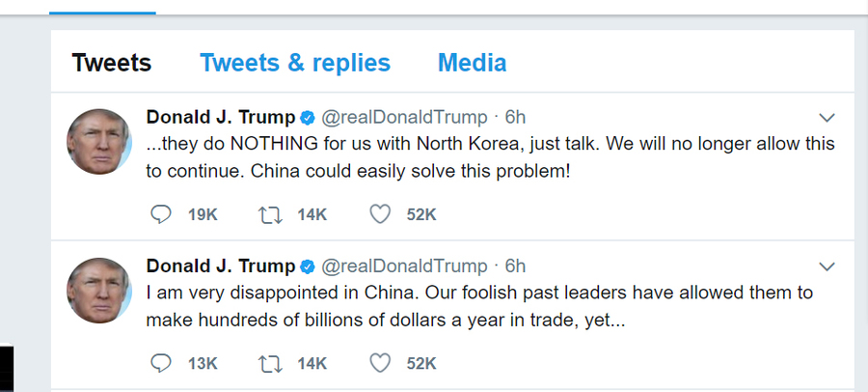Screen dimensions: 868x392
Task: Expand options chevron on first tweet
Action: coord(827,118)
